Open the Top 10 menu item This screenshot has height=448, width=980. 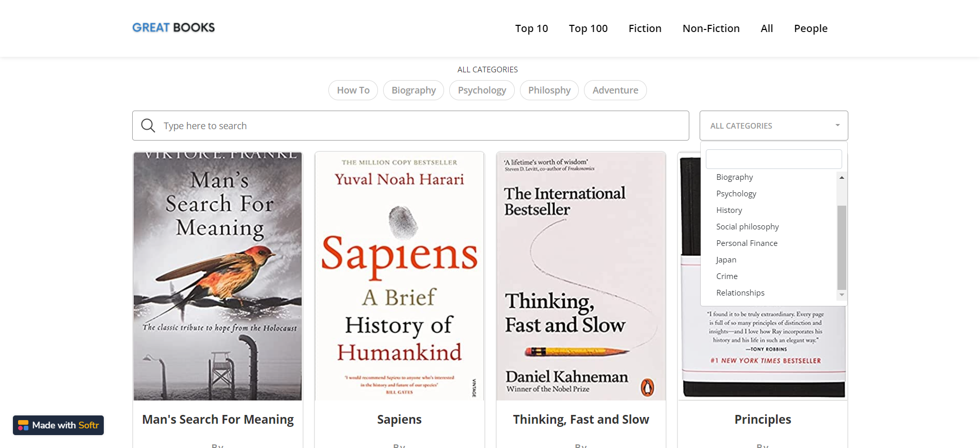[531, 28]
